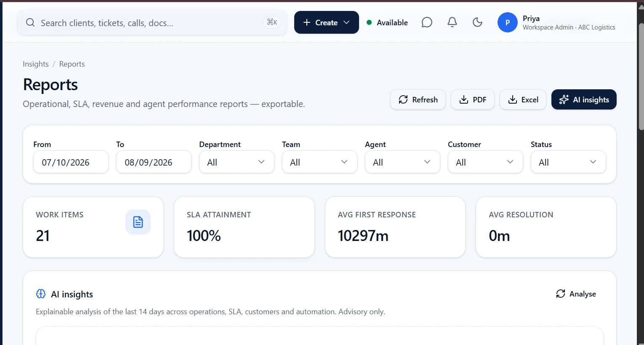Image resolution: width=644 pixels, height=345 pixels.
Task: Open the Agent filter dropdown
Action: (x=402, y=162)
